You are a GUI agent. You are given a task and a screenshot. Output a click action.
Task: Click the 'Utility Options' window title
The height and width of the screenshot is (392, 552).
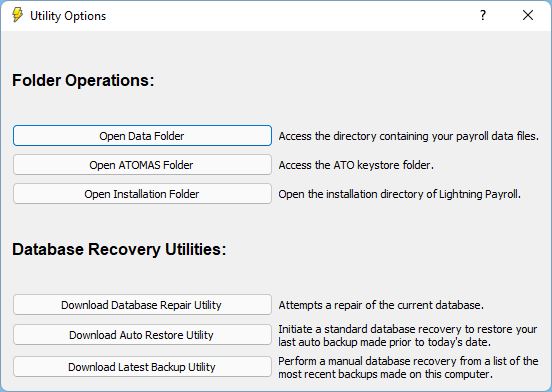pyautogui.click(x=68, y=16)
